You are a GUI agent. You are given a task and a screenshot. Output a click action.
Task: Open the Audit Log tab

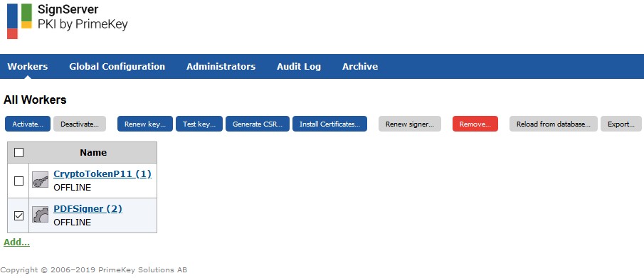point(299,67)
